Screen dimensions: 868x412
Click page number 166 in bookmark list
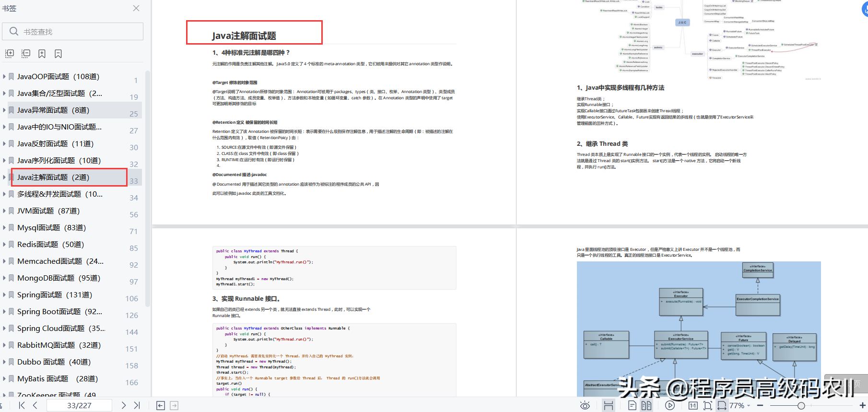131,382
